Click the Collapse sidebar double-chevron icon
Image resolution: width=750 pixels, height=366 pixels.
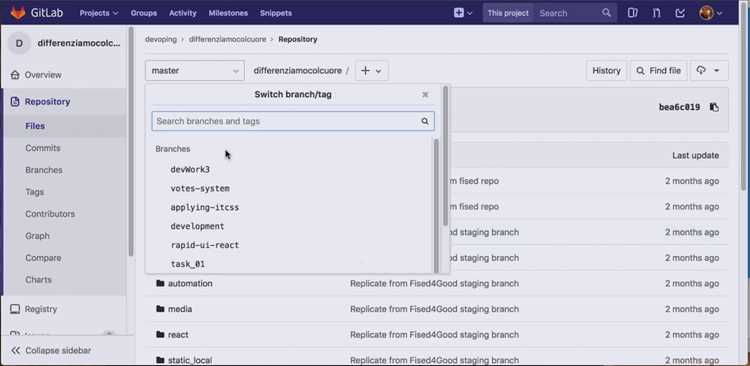pos(15,350)
